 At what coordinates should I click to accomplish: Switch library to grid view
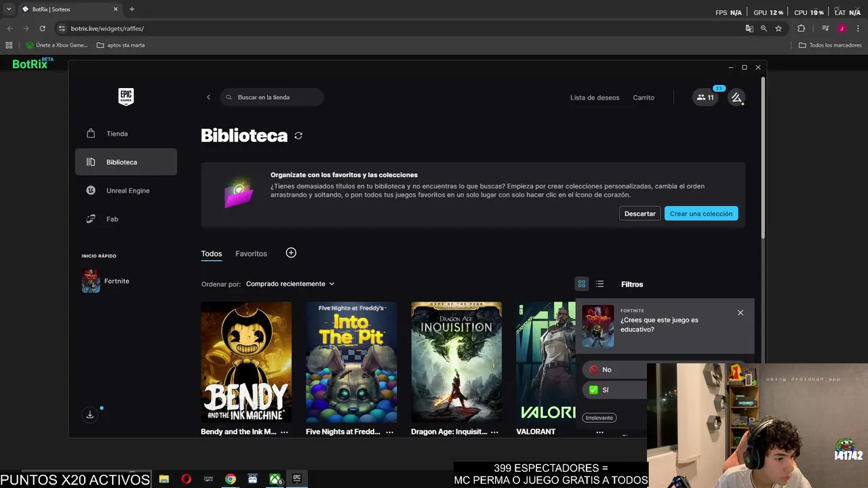(x=582, y=284)
